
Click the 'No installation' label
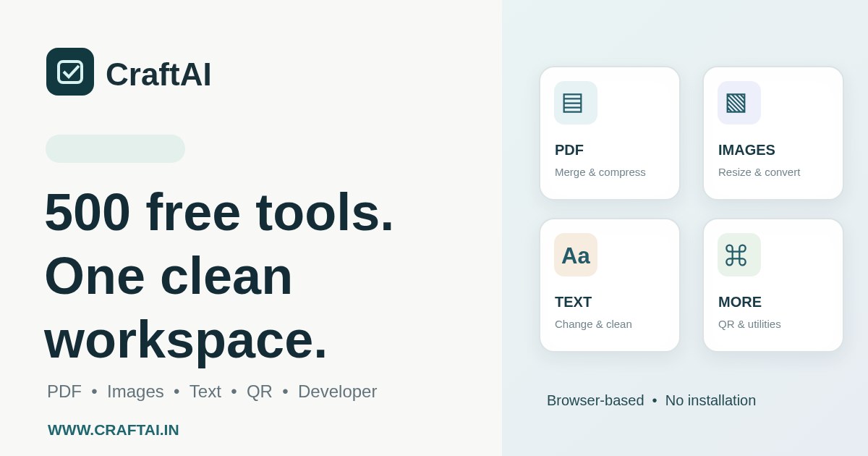click(x=710, y=400)
